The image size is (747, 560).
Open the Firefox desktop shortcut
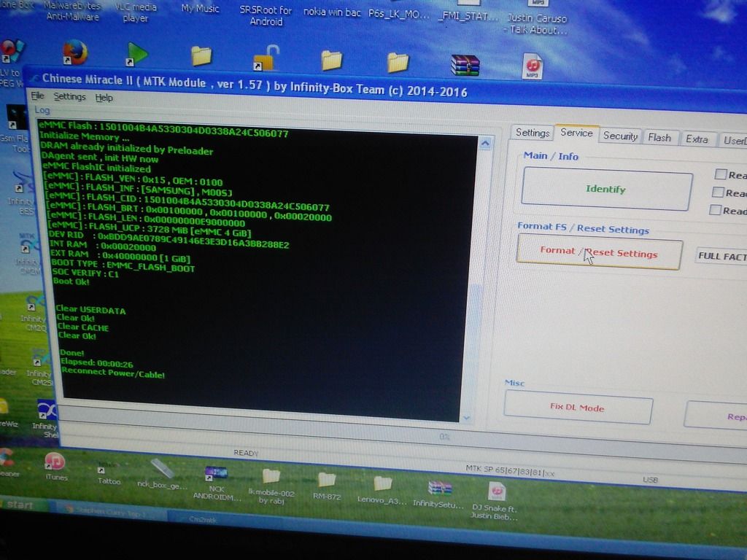click(74, 52)
